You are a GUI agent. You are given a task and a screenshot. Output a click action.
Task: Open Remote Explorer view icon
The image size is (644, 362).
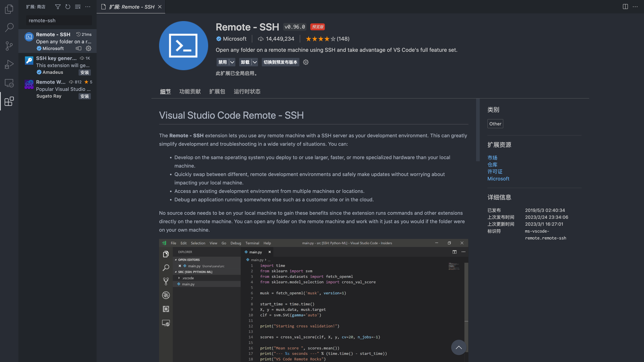click(9, 83)
